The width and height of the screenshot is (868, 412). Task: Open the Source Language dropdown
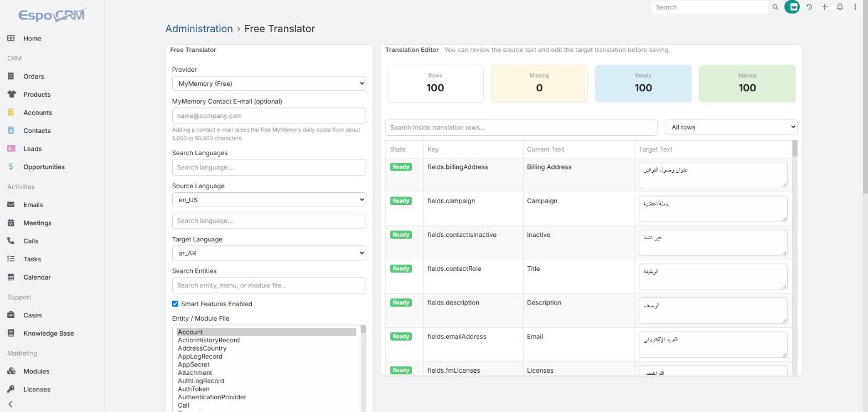point(269,200)
